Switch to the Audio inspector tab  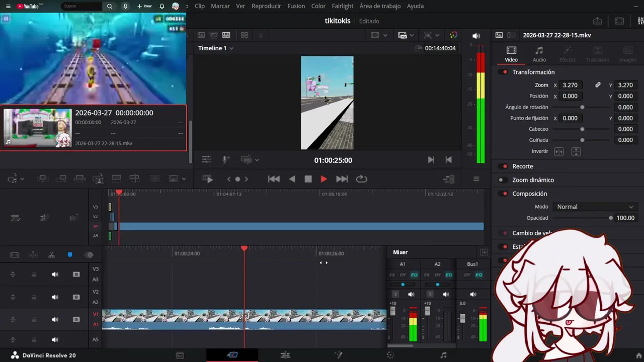pyautogui.click(x=539, y=54)
